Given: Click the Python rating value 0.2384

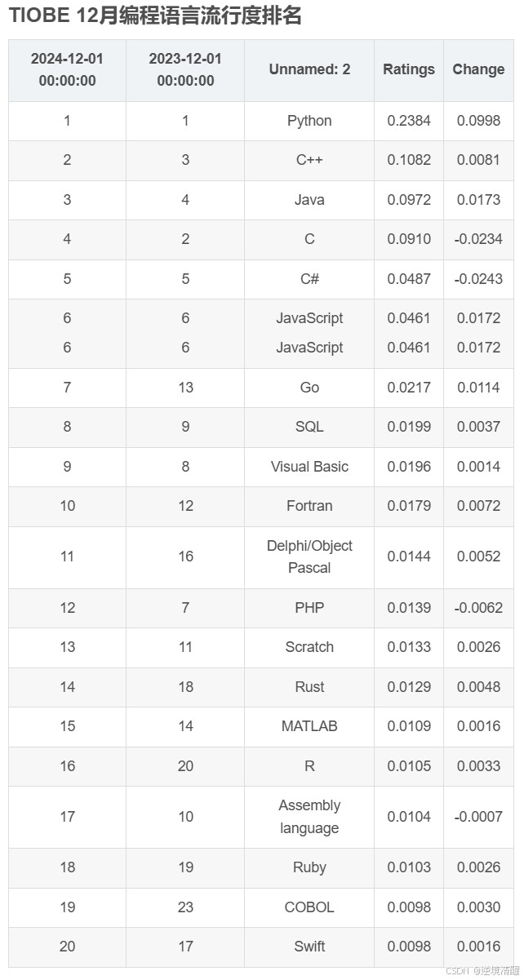Looking at the screenshot, I should (x=409, y=121).
